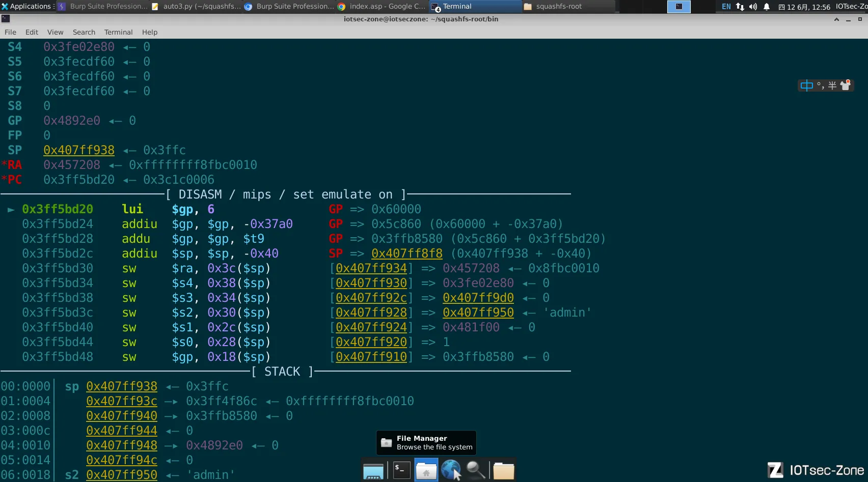
Task: Click stack address 0x407ff948
Action: [122, 445]
